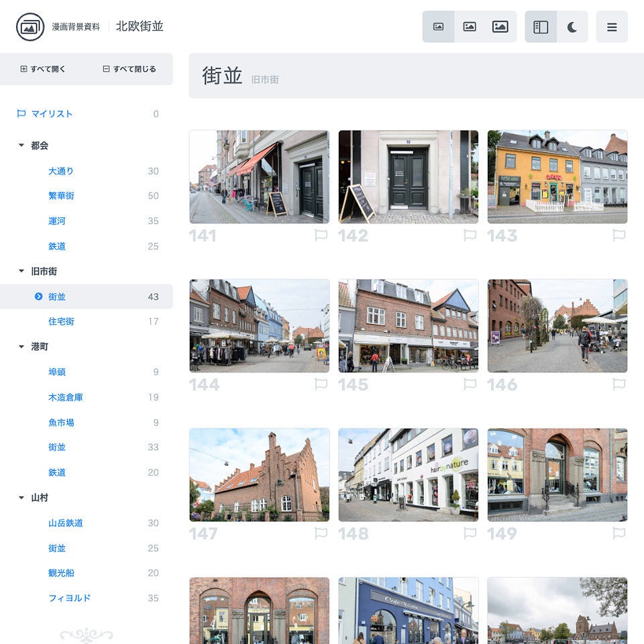644x644 pixels.
Task: Select active 街並 with 43 items
Action: (87, 297)
